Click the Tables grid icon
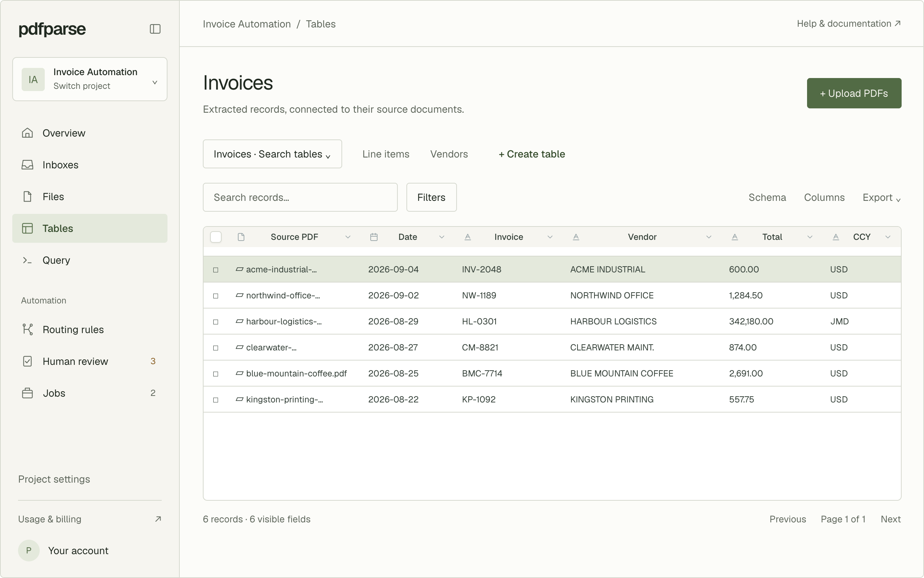This screenshot has width=924, height=578. pos(27,228)
